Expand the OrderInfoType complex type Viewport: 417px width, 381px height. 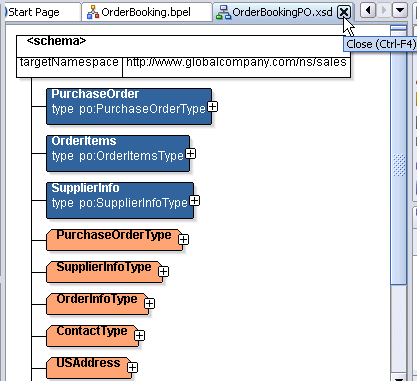click(x=149, y=304)
